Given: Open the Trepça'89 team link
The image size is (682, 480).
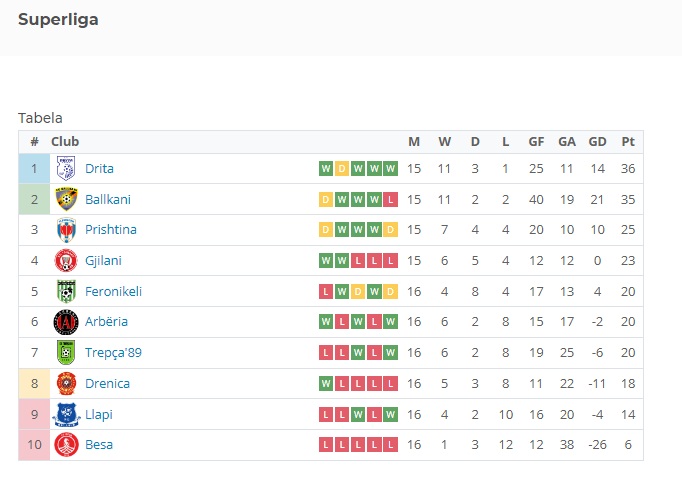Looking at the screenshot, I should 114,353.
